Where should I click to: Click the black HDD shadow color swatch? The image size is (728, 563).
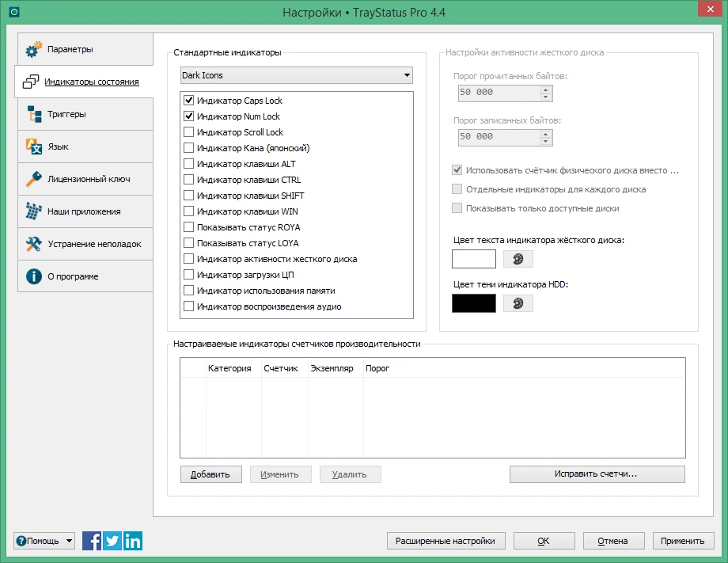(x=473, y=304)
